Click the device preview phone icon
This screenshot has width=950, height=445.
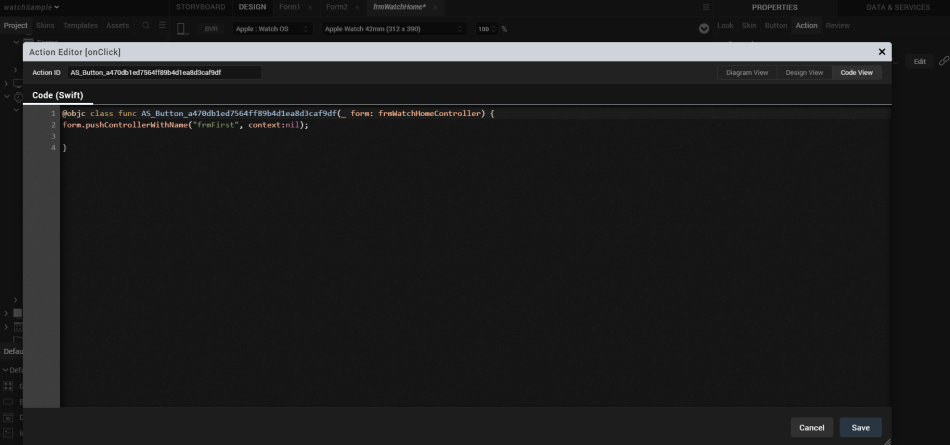[x=182, y=28]
